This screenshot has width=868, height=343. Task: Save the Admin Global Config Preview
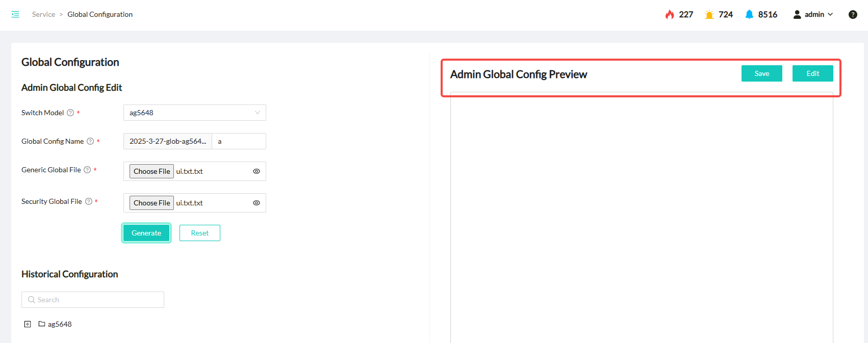[x=761, y=73]
